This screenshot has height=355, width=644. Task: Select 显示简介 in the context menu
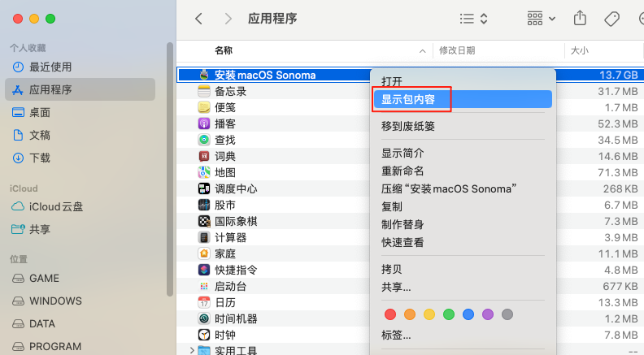(x=402, y=153)
